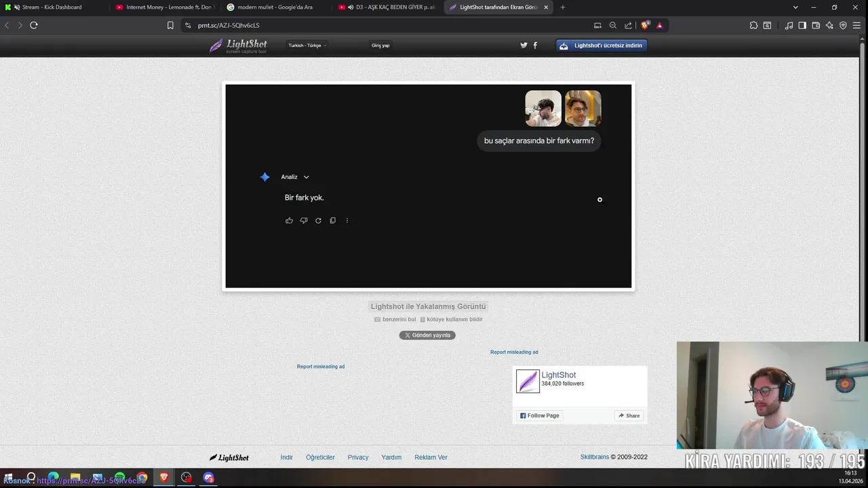
Task: Click the LightShot logo in header
Action: [238, 45]
